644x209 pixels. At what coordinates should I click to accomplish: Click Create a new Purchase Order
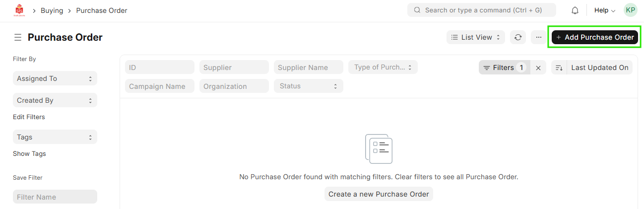point(379,194)
